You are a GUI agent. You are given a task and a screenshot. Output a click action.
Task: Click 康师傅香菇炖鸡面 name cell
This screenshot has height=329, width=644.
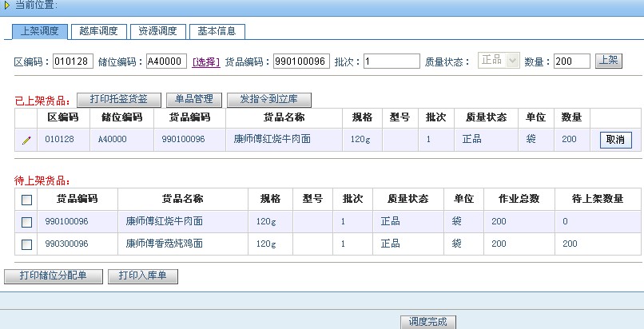pos(165,244)
